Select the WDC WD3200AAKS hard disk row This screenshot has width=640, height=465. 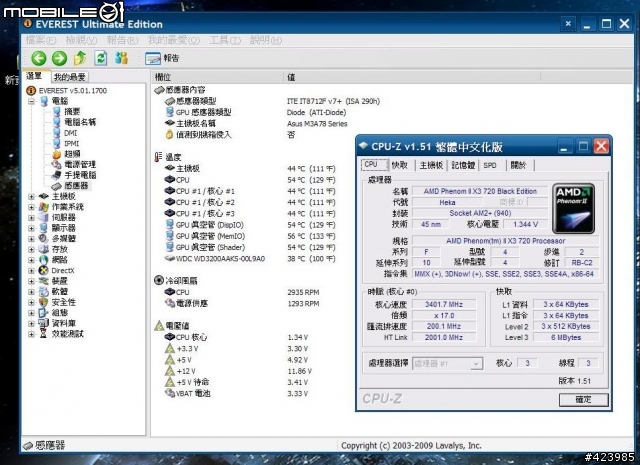click(249, 259)
